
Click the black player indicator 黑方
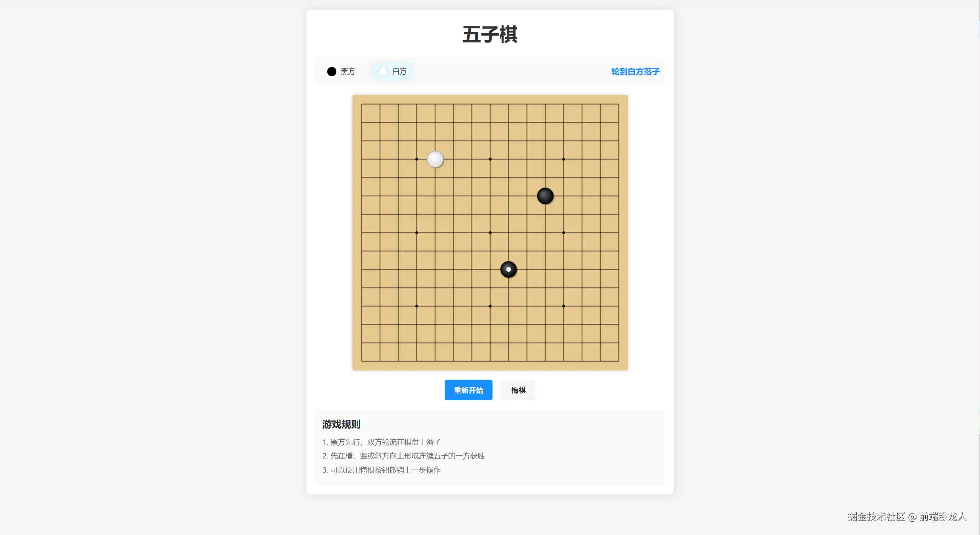pos(341,72)
